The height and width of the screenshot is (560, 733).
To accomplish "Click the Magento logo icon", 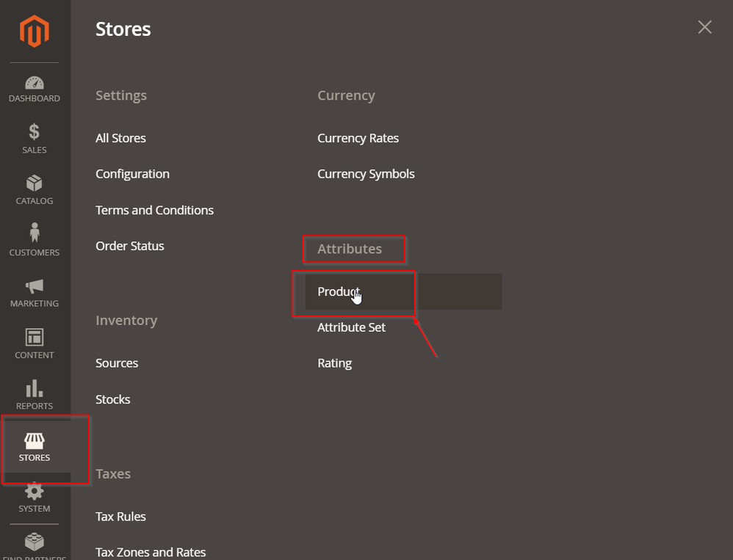I will click(34, 31).
